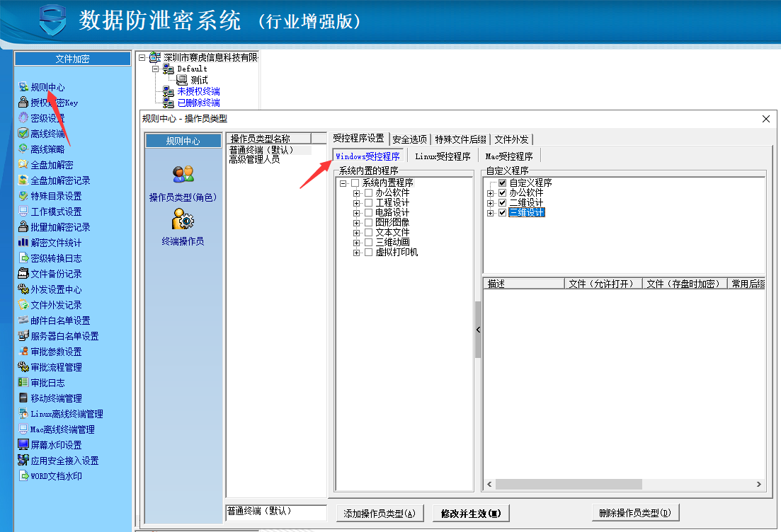Check the built-in 办公软件 checkbox
The height and width of the screenshot is (532, 781).
(369, 192)
